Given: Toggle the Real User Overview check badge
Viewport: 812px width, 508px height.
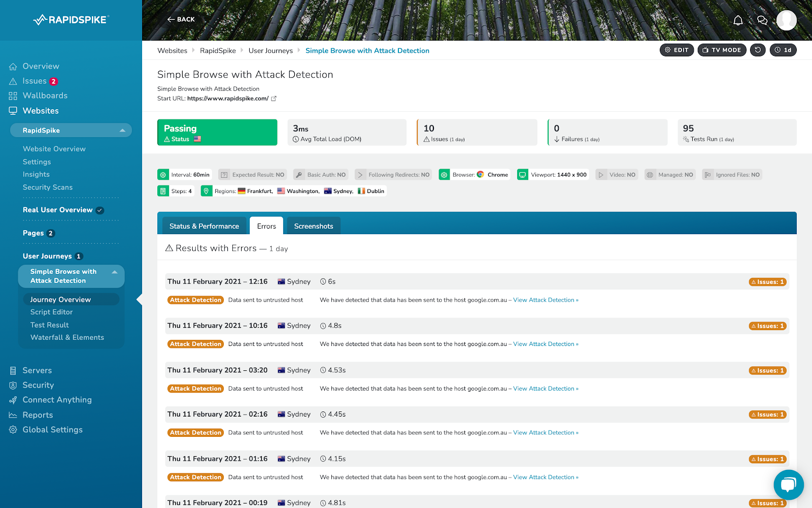Looking at the screenshot, I should 100,210.
